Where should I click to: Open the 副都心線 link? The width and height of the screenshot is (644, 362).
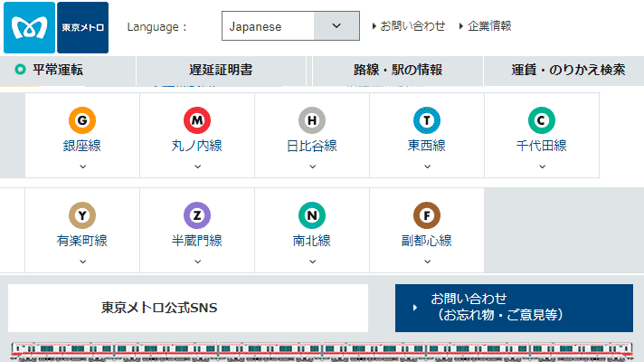pyautogui.click(x=427, y=241)
